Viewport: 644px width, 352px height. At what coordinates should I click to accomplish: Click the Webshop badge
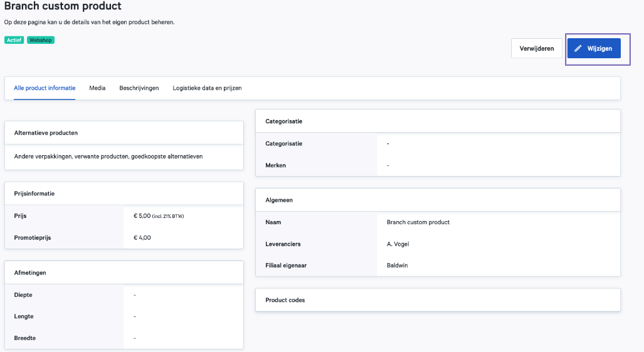(x=41, y=40)
